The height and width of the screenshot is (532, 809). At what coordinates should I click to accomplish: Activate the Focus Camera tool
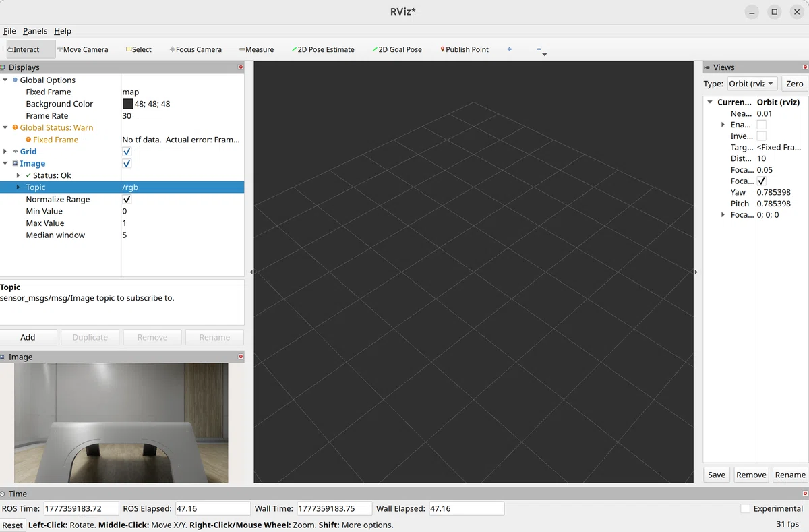pyautogui.click(x=196, y=49)
